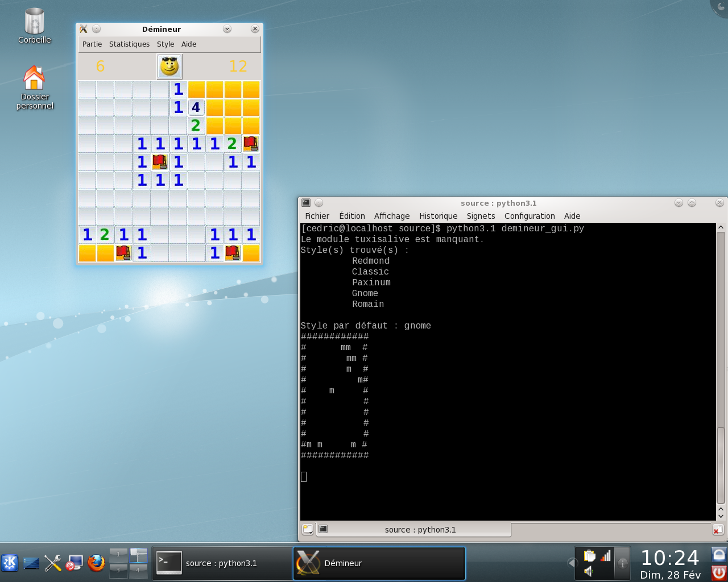
Task: Click the speaker volume tray icon
Action: click(590, 571)
